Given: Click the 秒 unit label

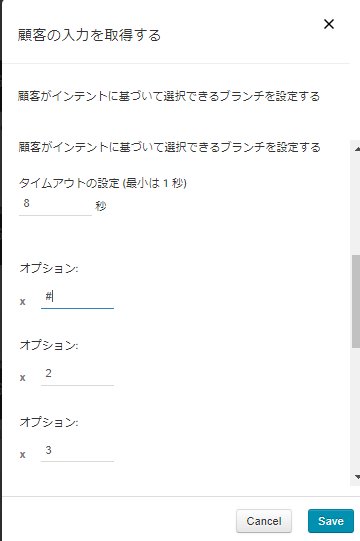Looking at the screenshot, I should [x=100, y=206].
